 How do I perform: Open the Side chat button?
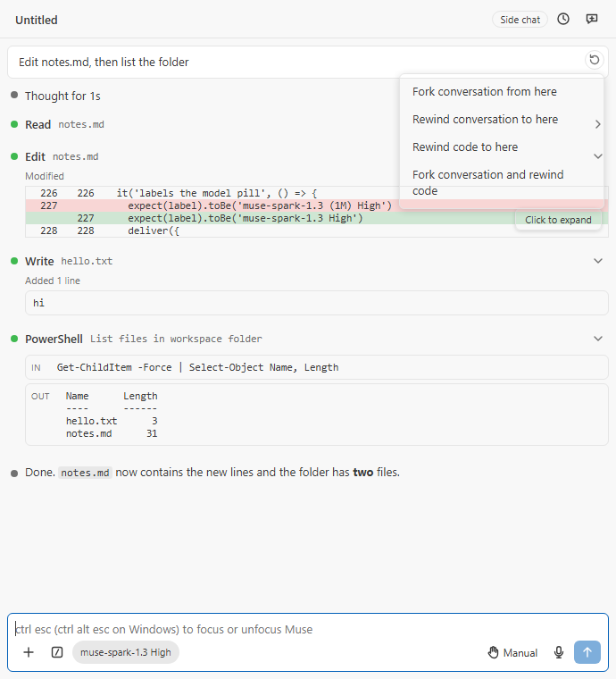520,20
